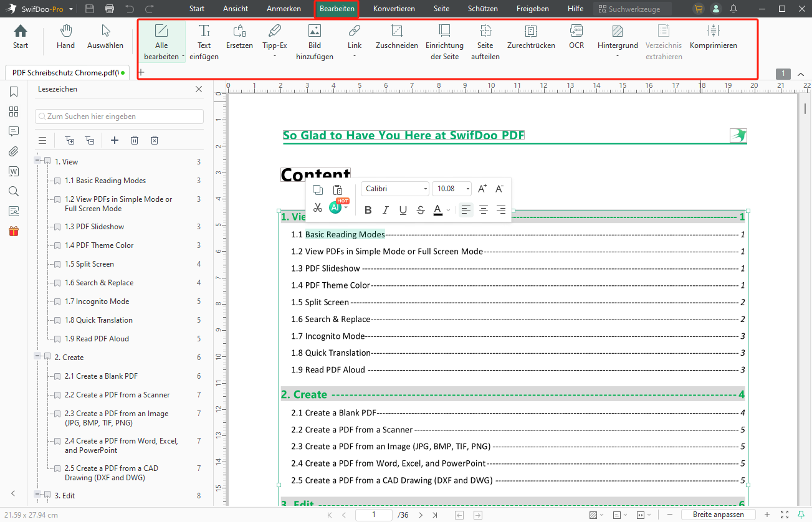812x522 pixels.
Task: Activate Alle bearbeiten tool
Action: (x=161, y=42)
